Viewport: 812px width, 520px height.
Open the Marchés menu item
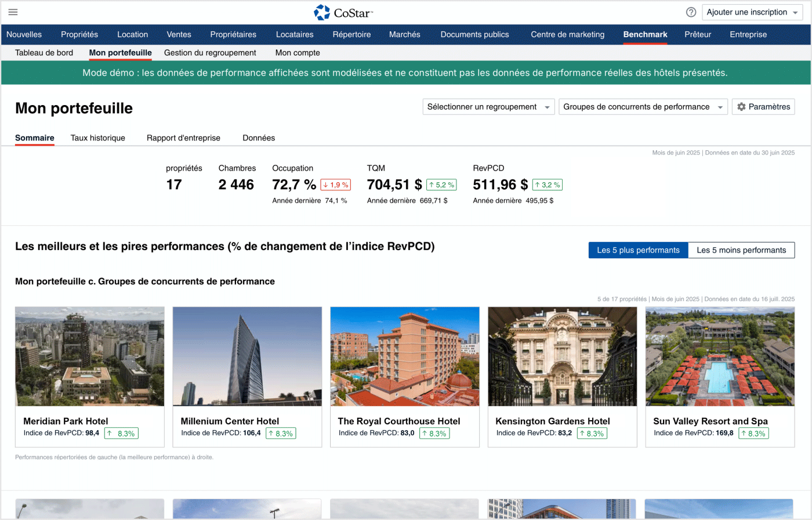point(404,34)
